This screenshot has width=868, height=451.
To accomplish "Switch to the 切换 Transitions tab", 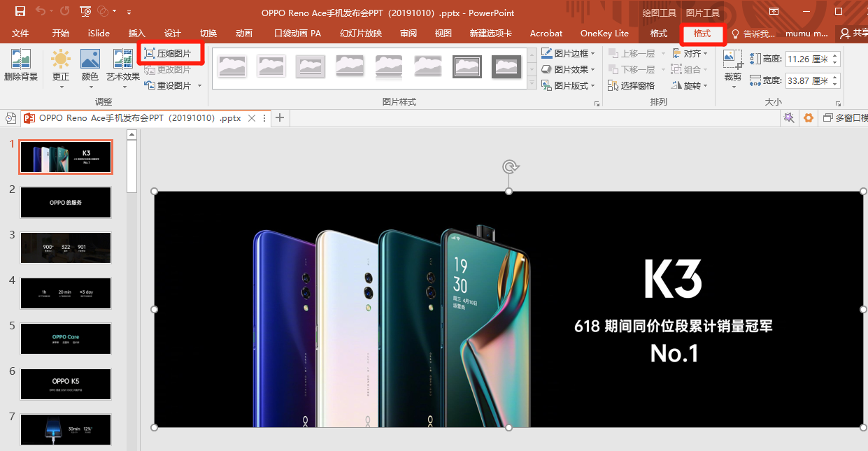I will click(x=208, y=33).
